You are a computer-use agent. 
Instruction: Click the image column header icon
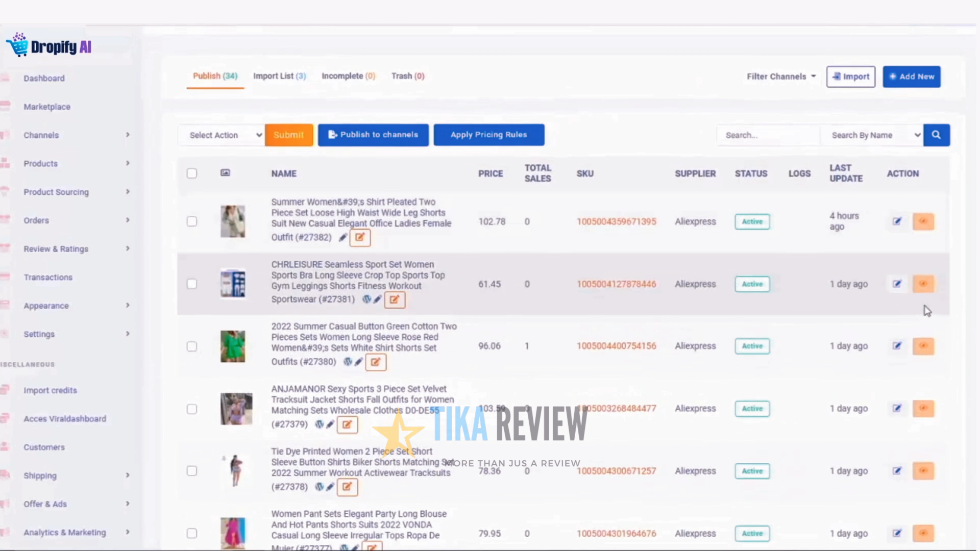tap(225, 173)
